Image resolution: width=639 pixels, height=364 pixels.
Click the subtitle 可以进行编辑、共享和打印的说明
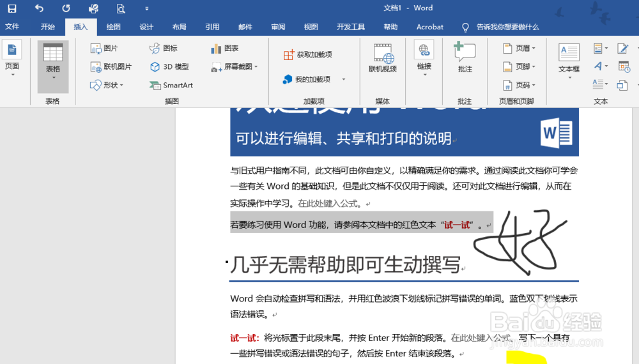(x=344, y=139)
